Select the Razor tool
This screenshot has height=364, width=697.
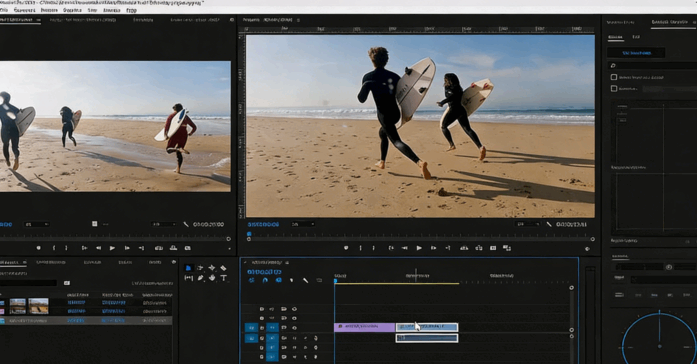223,268
